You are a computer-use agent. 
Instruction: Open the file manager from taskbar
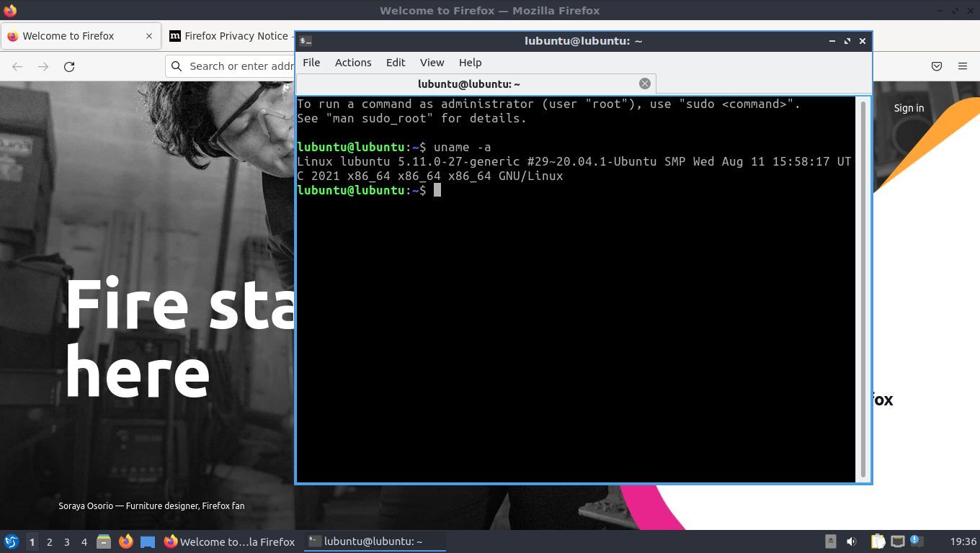104,541
